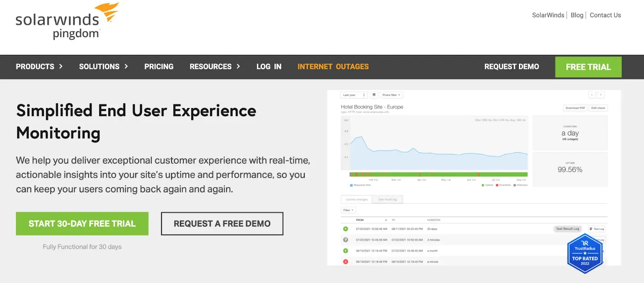Screen dimensions: 644x283
Task: Click the red downtime arrow status icon
Action: pyautogui.click(x=345, y=262)
